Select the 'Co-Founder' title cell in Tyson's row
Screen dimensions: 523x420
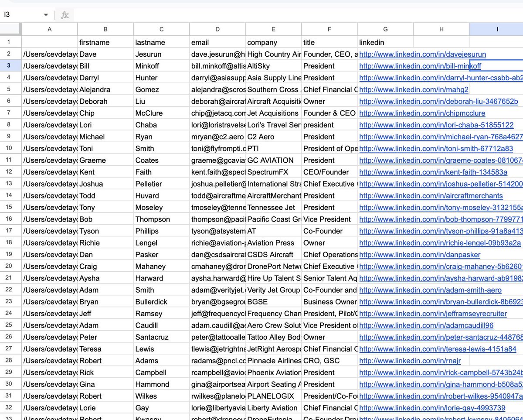coord(329,231)
